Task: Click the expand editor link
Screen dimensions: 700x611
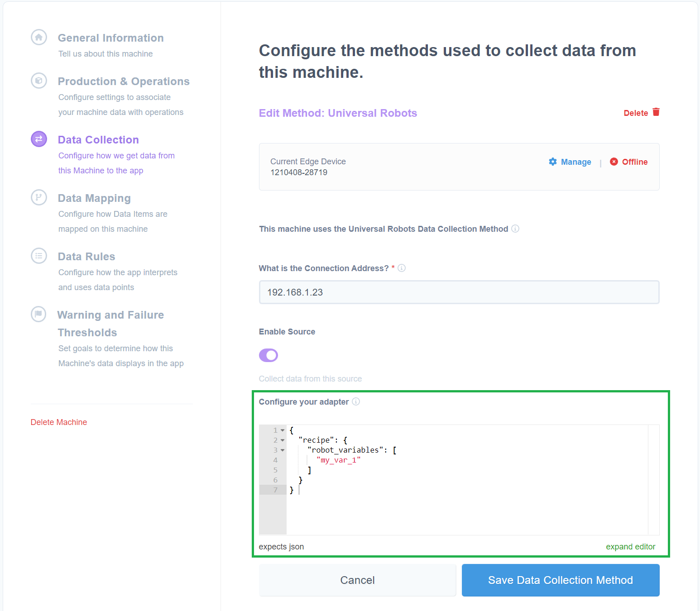Action: [630, 547]
